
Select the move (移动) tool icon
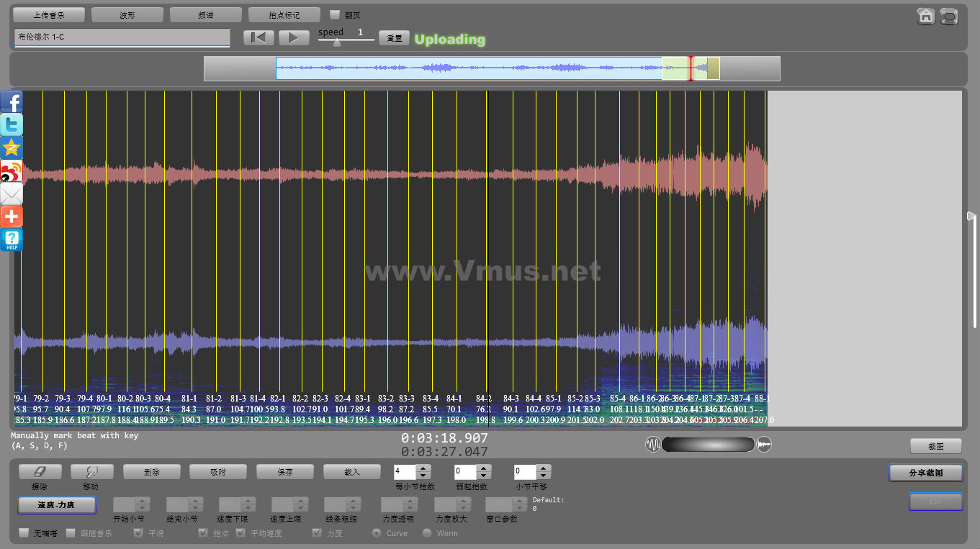click(91, 472)
